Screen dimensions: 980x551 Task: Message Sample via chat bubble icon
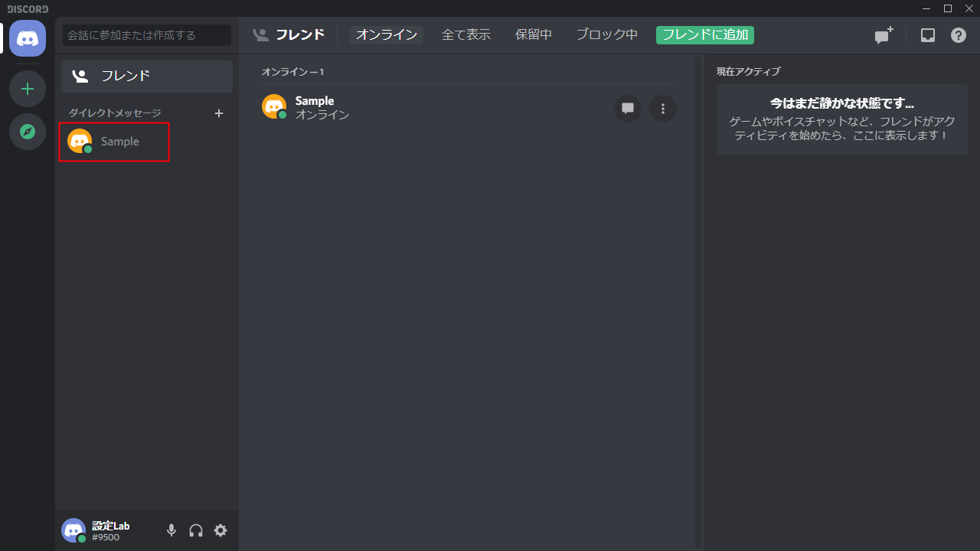tap(628, 109)
